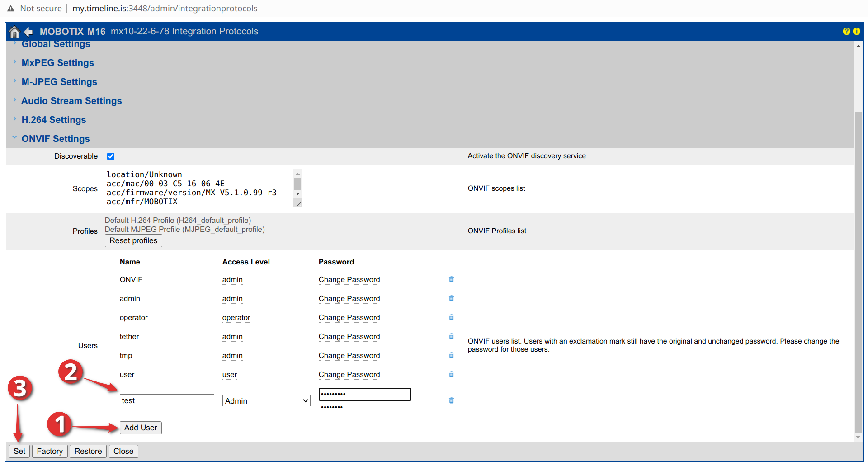Screen dimensions: 868x466
Task: Delete the operator user with its trash icon
Action: coord(451,317)
